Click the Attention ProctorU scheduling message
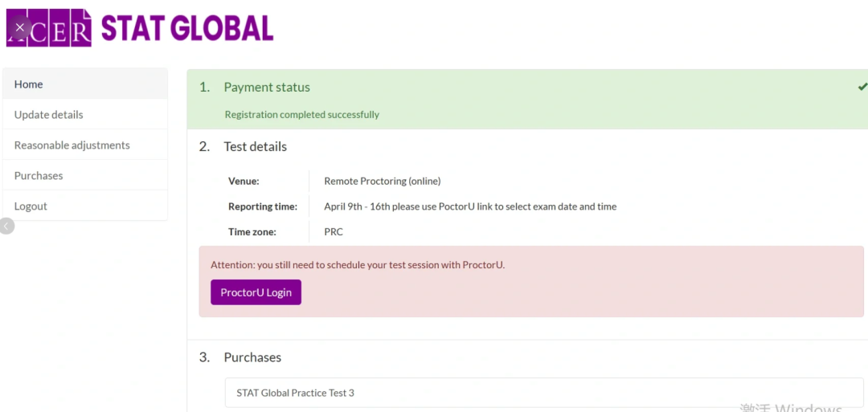 tap(358, 264)
